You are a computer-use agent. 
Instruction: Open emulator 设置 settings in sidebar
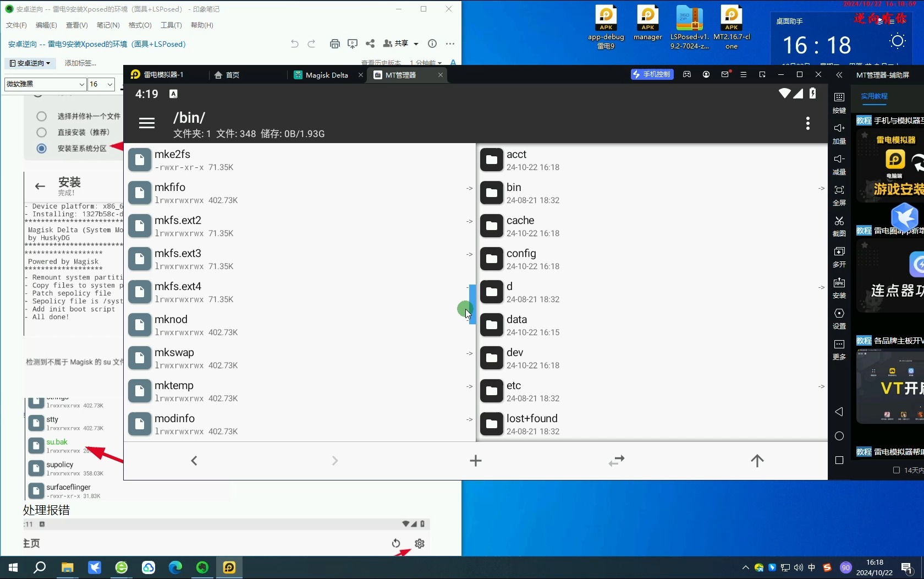(x=839, y=319)
